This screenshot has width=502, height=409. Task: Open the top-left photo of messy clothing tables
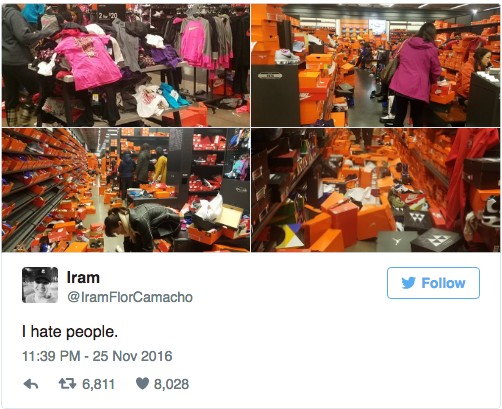tap(126, 65)
